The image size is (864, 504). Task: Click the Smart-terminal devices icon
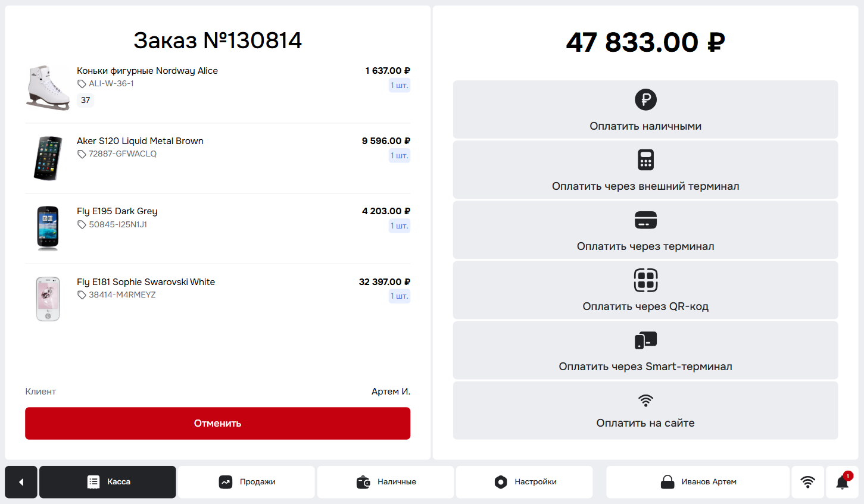(x=645, y=340)
